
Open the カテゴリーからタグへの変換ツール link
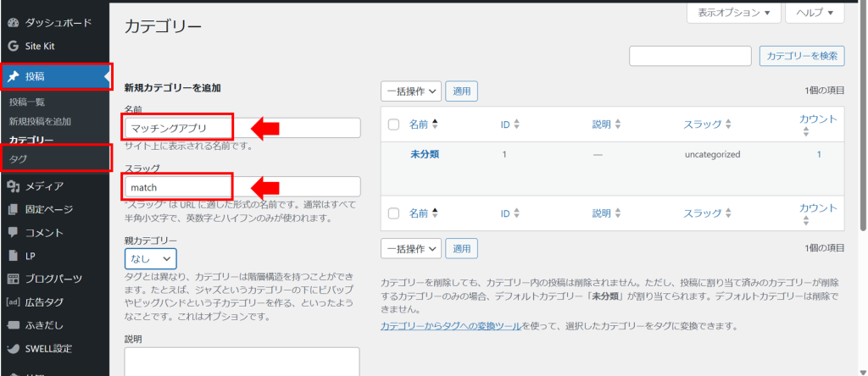pos(452,325)
